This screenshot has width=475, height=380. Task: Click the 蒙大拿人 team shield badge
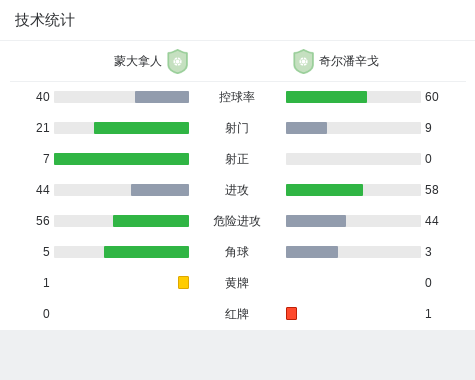[x=178, y=61]
